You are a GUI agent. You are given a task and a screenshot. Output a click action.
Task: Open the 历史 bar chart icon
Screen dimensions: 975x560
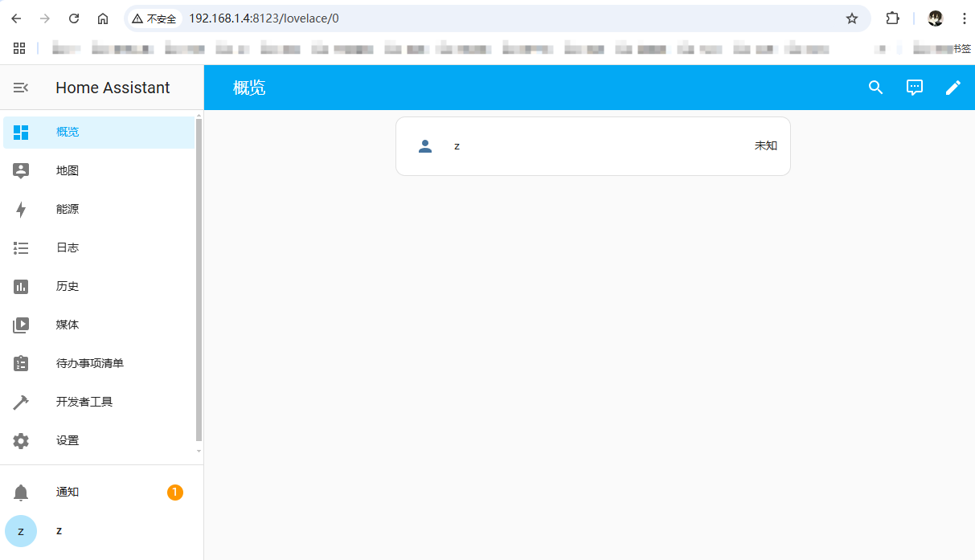21,286
